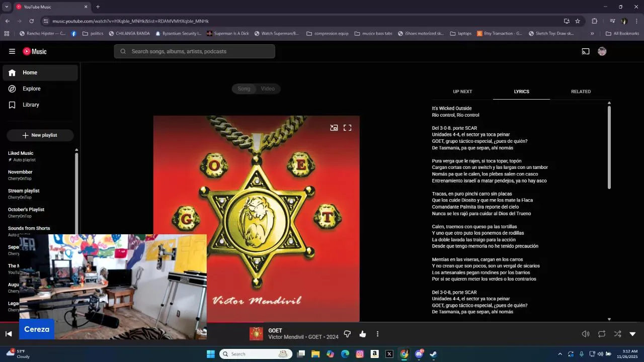The height and width of the screenshot is (362, 644).
Task: Toggle repeat mode
Action: (x=602, y=334)
